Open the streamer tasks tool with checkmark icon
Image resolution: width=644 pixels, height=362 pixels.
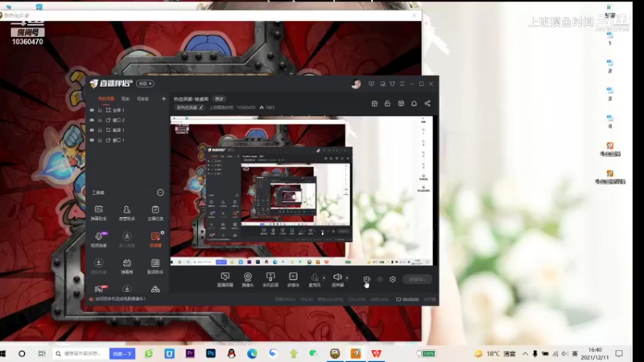(x=155, y=212)
